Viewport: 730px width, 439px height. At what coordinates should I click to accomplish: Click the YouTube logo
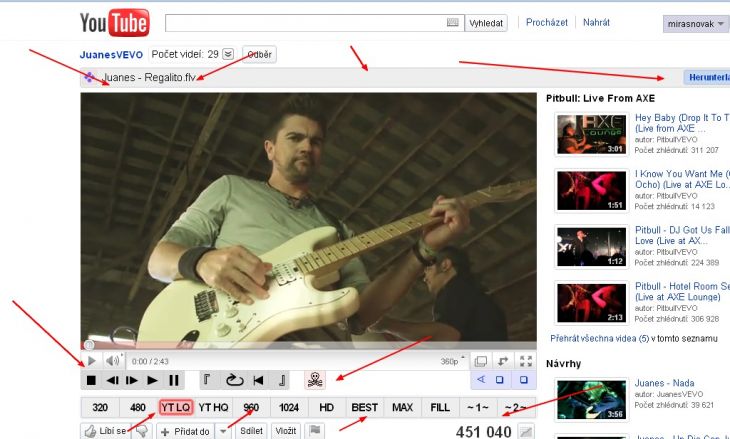(115, 22)
